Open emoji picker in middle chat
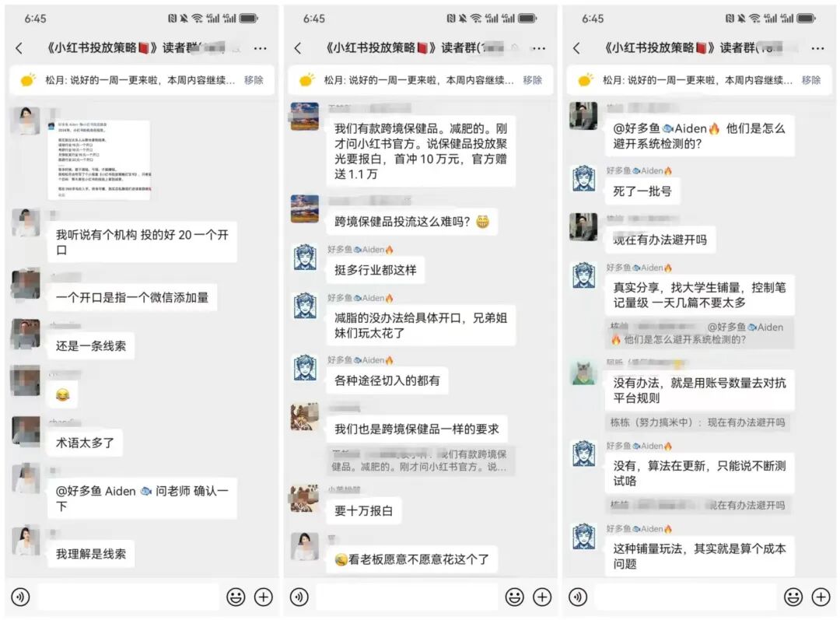Image resolution: width=840 pixels, height=620 pixels. click(514, 597)
